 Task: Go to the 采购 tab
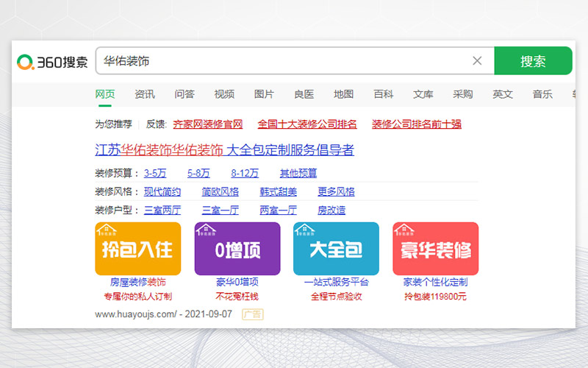463,94
